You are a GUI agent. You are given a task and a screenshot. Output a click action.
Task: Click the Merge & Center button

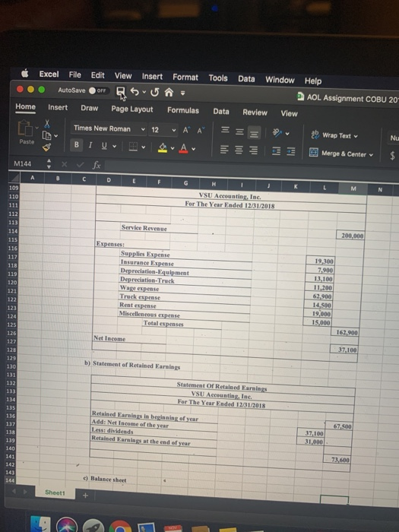pyautogui.click(x=341, y=154)
